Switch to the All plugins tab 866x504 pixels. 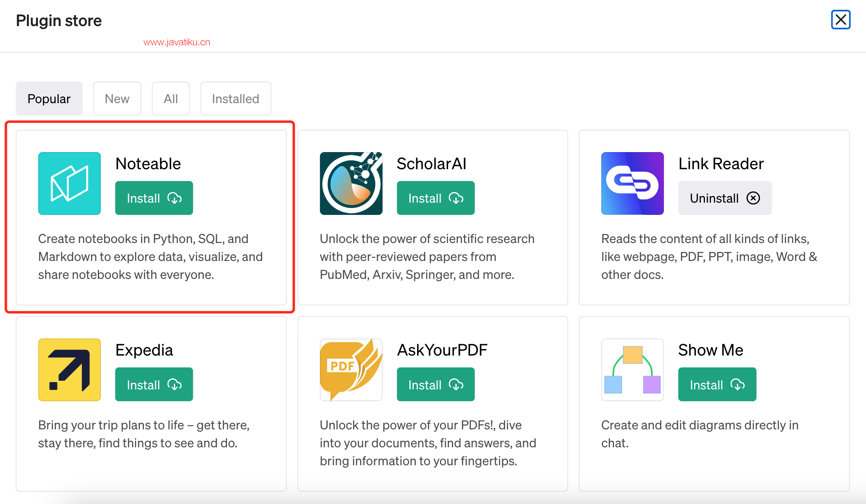(171, 99)
